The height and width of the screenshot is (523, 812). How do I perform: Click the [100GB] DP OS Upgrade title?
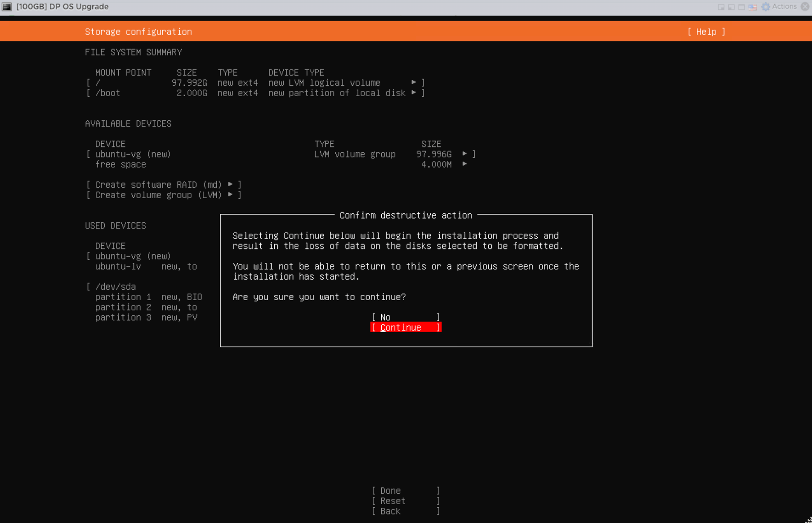pos(62,7)
